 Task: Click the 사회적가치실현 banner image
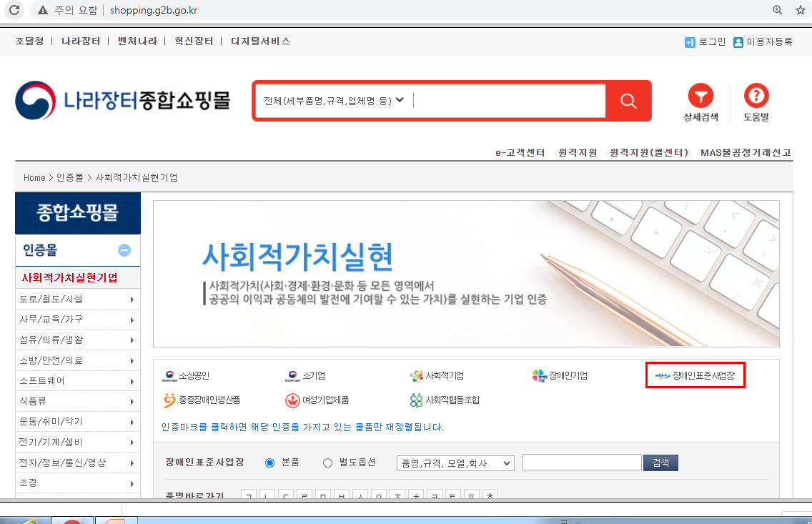pos(466,273)
